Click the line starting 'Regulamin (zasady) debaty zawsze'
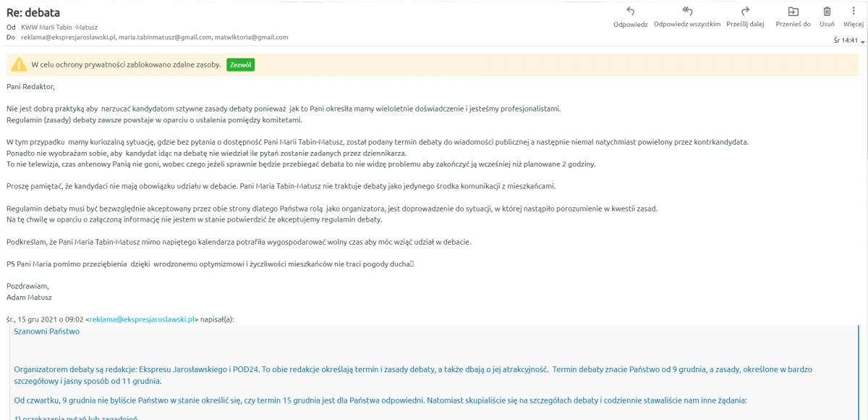This screenshot has width=868, height=420. click(x=154, y=119)
